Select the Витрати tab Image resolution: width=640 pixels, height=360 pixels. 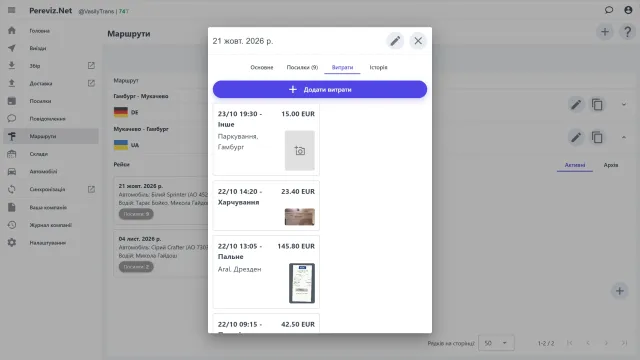point(342,67)
